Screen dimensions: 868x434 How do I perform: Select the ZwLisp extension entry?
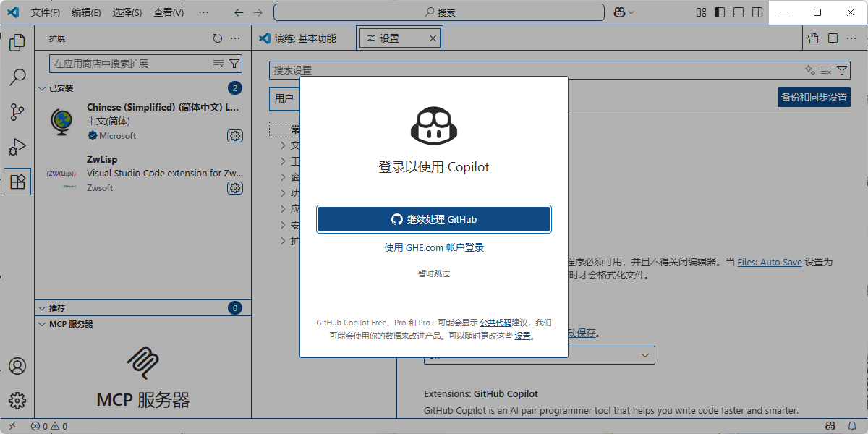(x=142, y=174)
